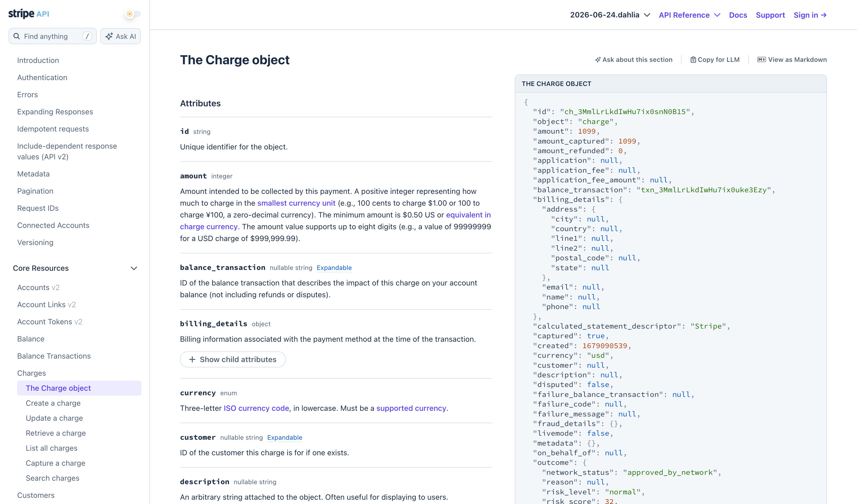Image resolution: width=857 pixels, height=504 pixels.
Task: Open Accounts v2 in sidebar
Action: click(x=38, y=287)
